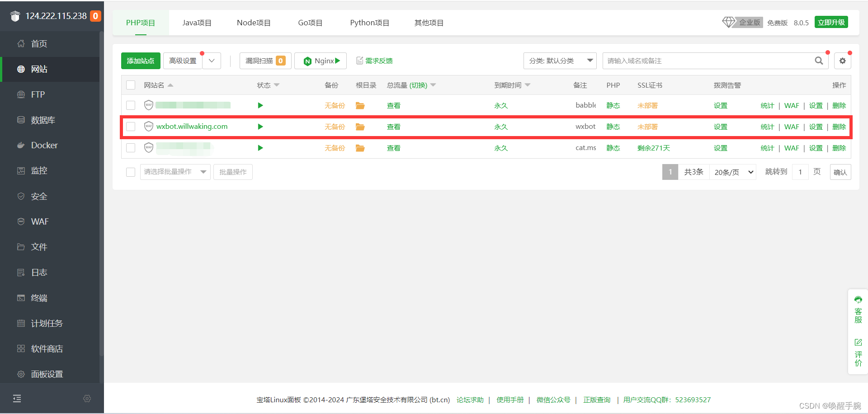Click the page number jump input field
868x414 pixels.
(x=800, y=172)
